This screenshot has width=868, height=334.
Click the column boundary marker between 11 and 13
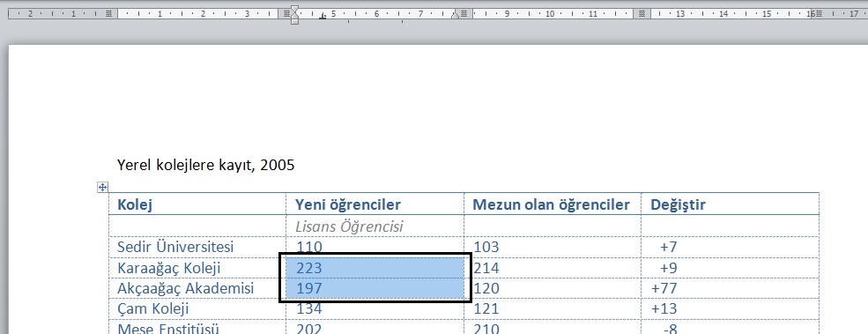642,13
